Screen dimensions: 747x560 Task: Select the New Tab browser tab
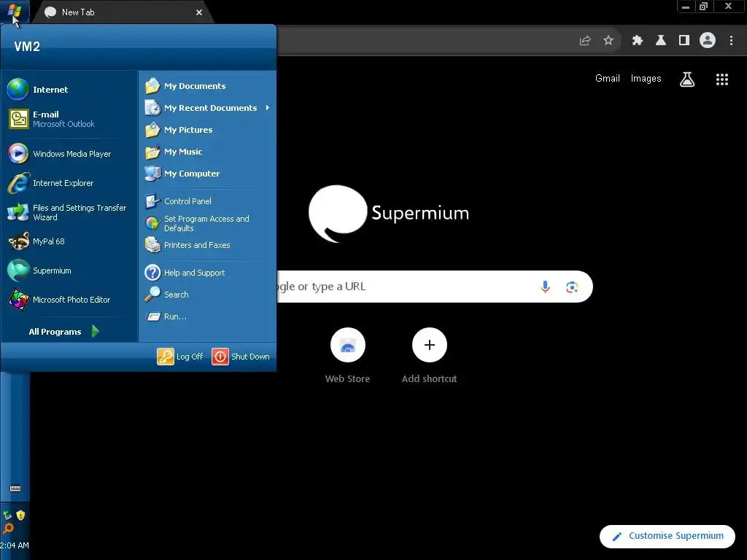122,12
